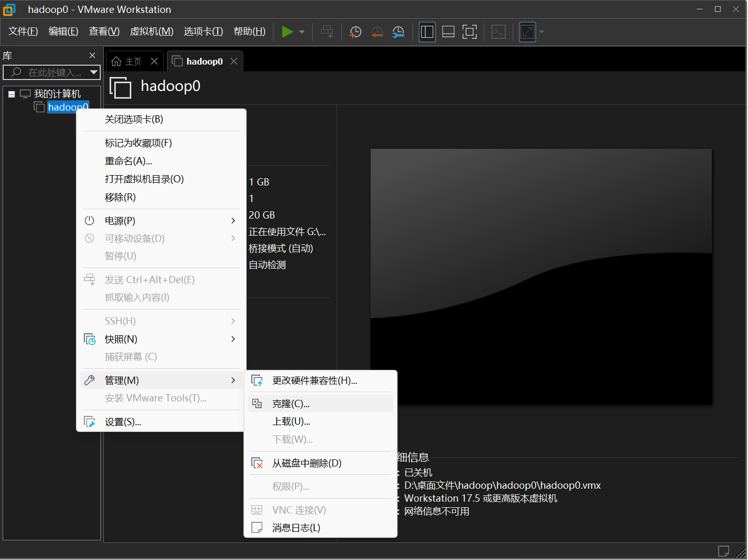This screenshot has width=748, height=560.
Task: Close the 主页 tab
Action: pos(154,61)
